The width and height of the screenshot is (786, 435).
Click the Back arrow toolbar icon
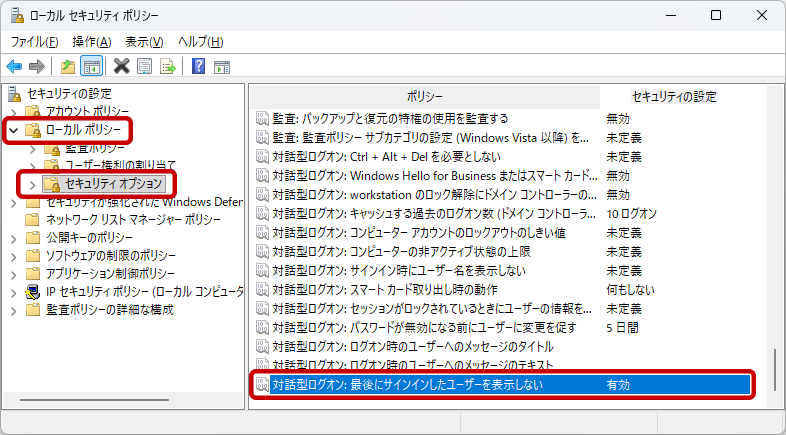click(14, 66)
